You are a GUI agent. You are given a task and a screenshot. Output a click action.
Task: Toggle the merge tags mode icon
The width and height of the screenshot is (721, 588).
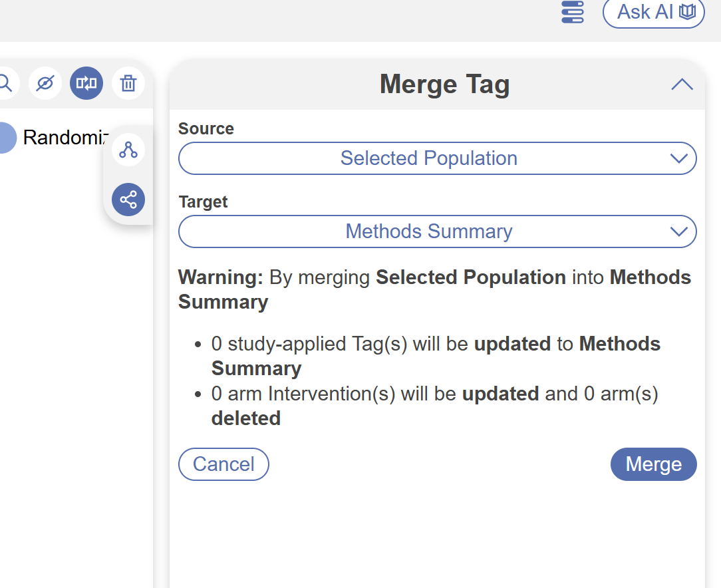86,83
